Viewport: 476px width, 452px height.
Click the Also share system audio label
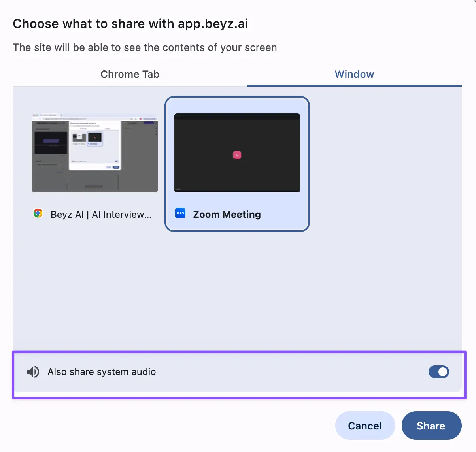[102, 372]
